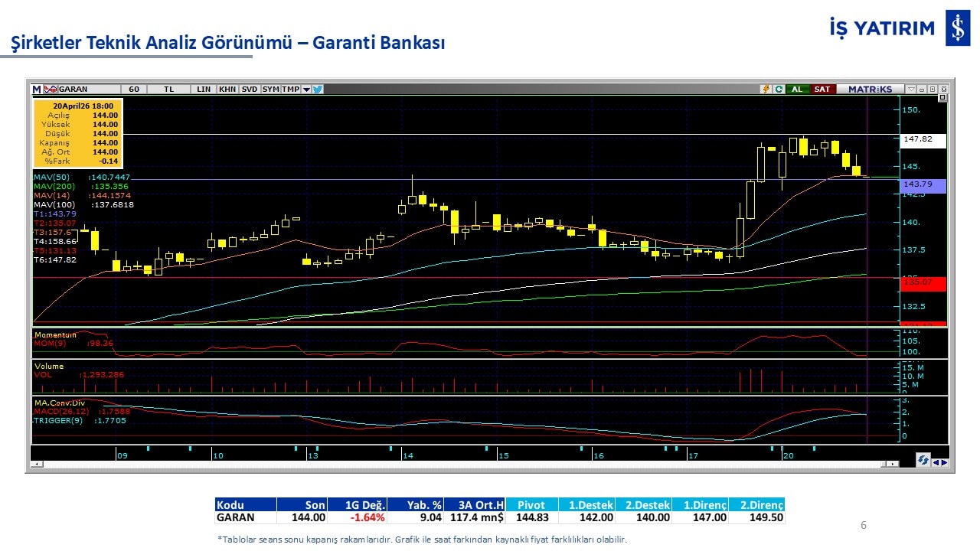
Task: Open the TMP template item
Action: [x=290, y=89]
